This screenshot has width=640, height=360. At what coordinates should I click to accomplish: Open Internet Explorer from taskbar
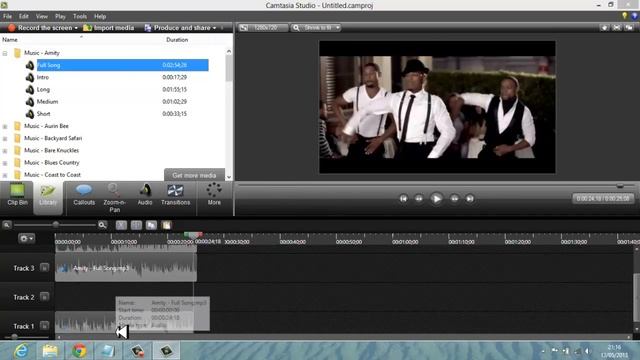[20, 351]
